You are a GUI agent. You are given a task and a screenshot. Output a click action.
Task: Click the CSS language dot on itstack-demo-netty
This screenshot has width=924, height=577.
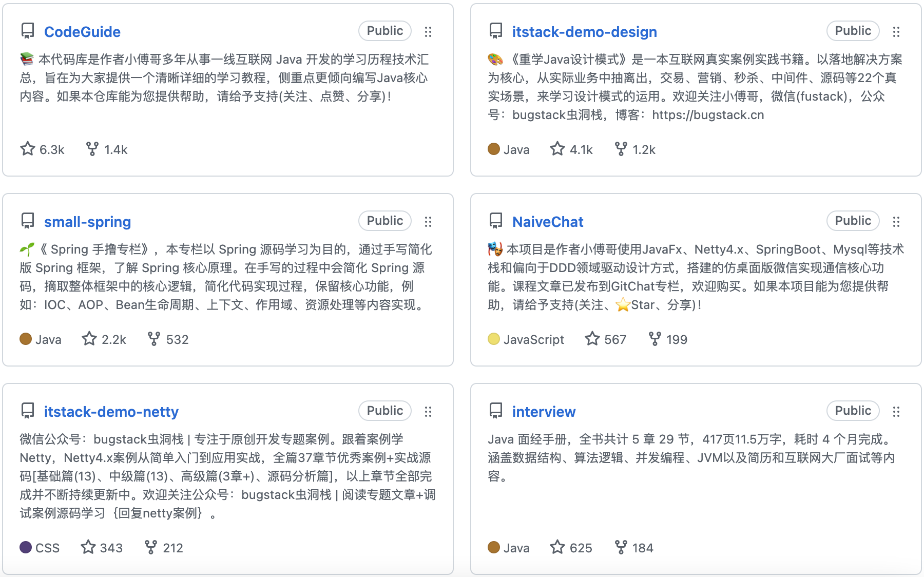tap(26, 547)
